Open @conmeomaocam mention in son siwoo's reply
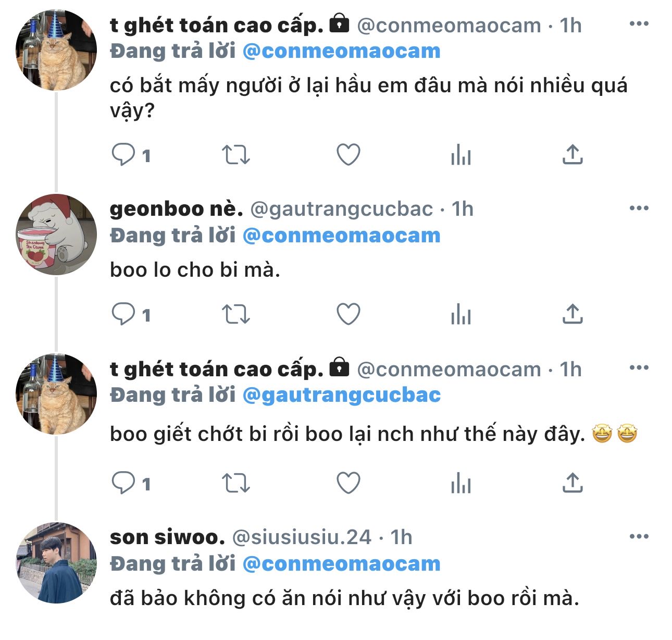Screen dimensions: 672x640 pyautogui.click(x=342, y=564)
